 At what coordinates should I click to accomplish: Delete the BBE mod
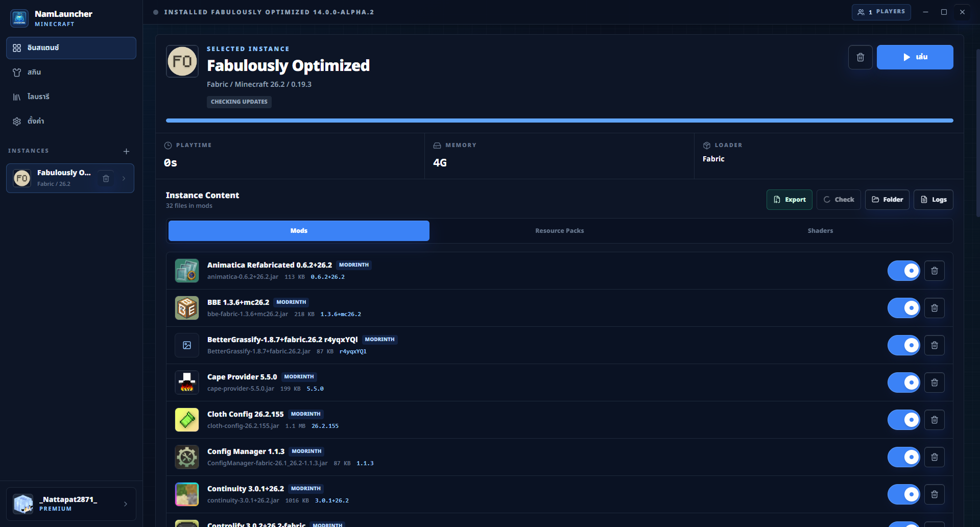[x=934, y=308]
